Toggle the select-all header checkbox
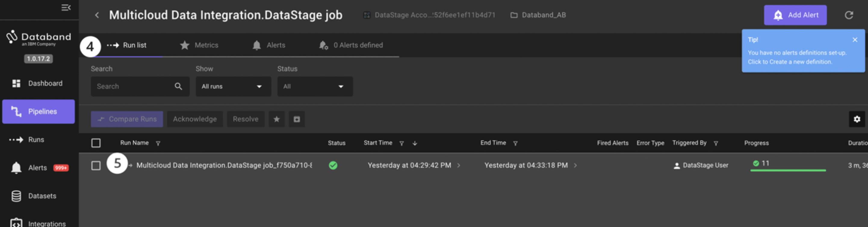868x227 pixels. [96, 143]
